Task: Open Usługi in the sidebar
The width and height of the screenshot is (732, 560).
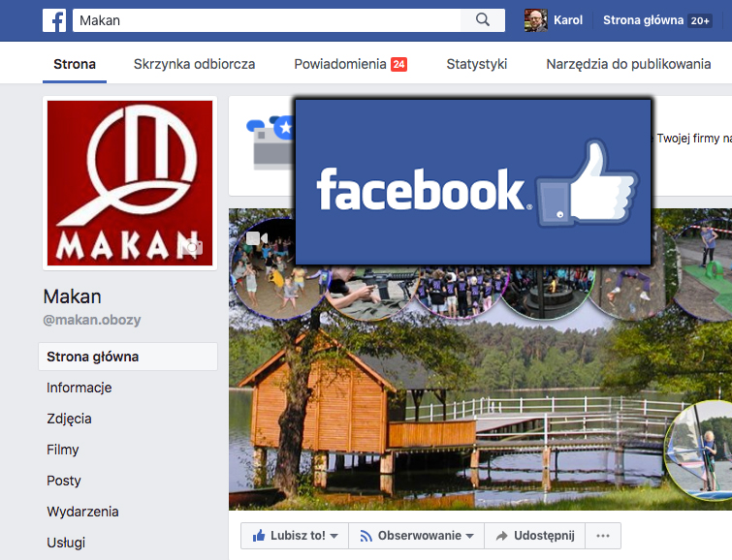Action: coord(66,543)
